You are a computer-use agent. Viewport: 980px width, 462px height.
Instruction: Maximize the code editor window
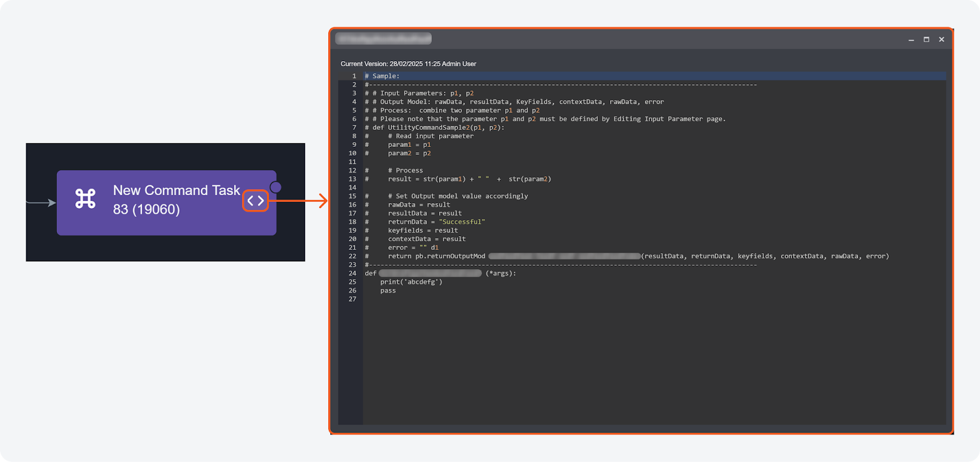coord(926,40)
